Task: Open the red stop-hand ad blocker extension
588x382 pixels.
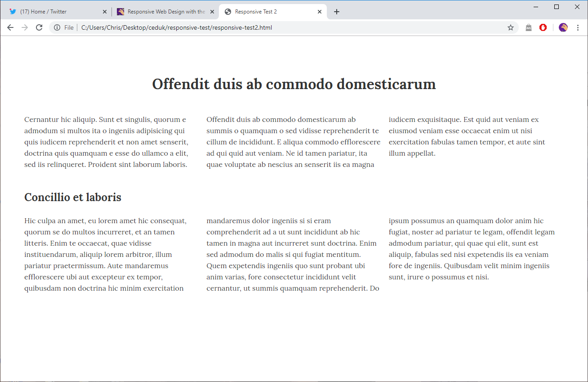Action: click(x=543, y=27)
